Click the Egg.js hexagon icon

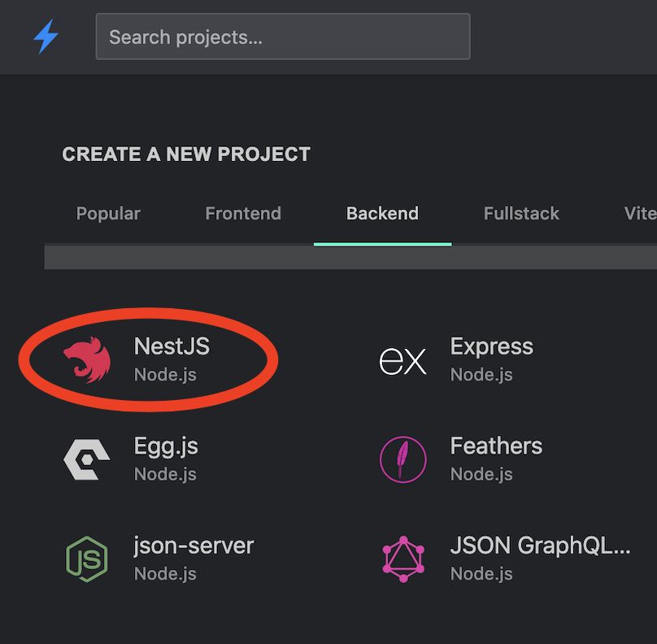tap(87, 459)
